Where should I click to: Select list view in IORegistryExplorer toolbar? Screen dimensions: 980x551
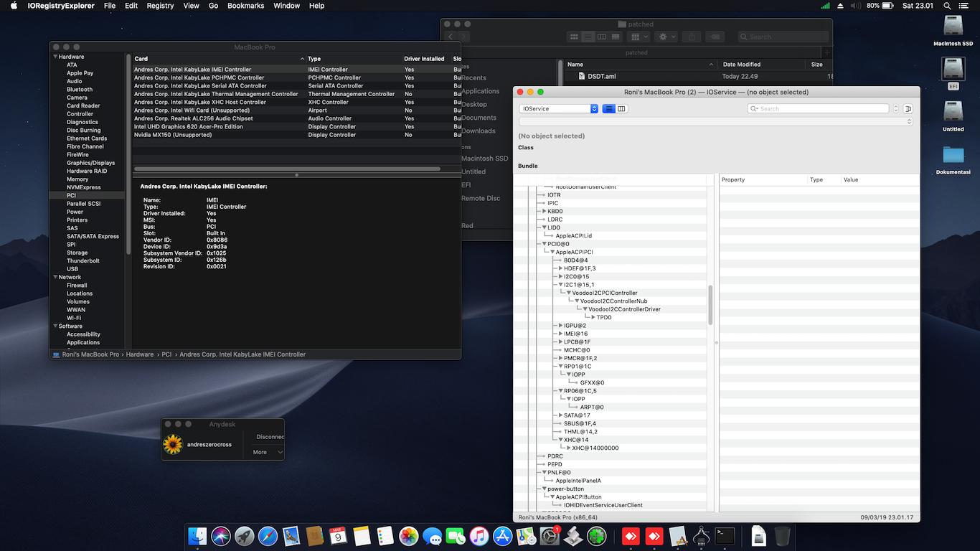[x=609, y=109]
